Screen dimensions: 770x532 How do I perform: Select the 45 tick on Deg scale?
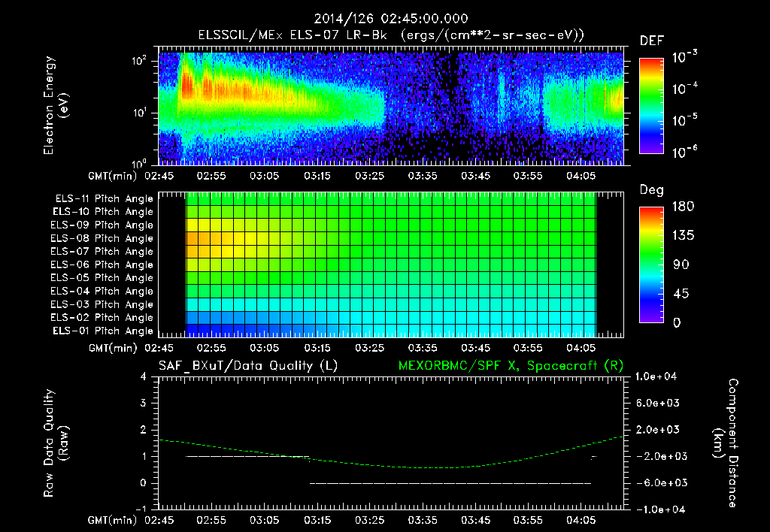(x=681, y=294)
